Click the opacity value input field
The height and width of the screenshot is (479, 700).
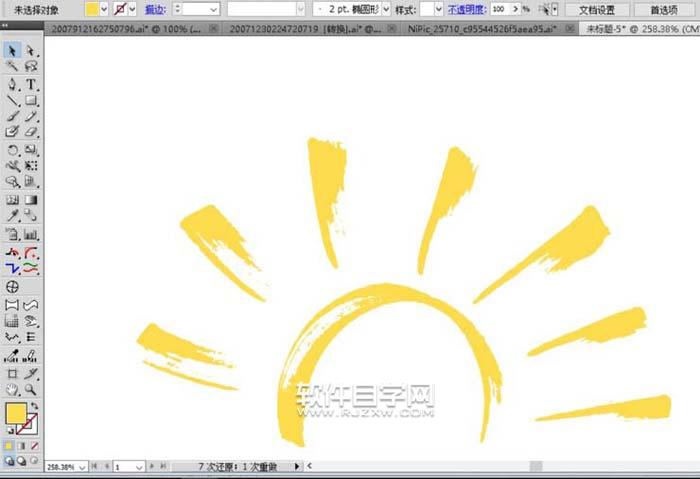tap(500, 9)
